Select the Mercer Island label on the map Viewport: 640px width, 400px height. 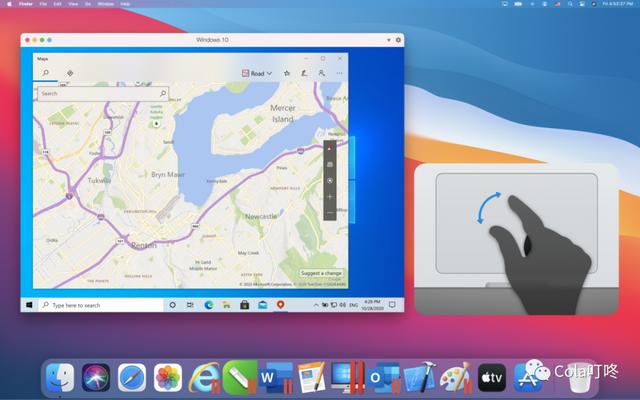click(x=283, y=113)
